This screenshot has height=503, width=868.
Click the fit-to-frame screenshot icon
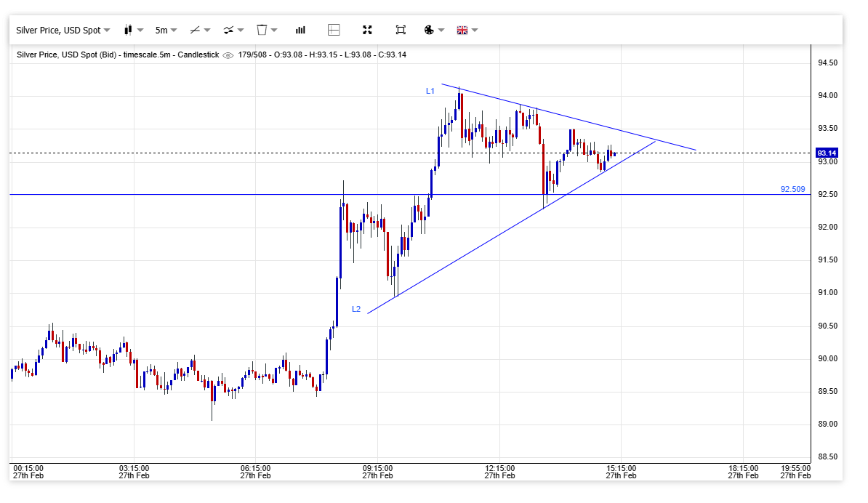click(x=401, y=30)
